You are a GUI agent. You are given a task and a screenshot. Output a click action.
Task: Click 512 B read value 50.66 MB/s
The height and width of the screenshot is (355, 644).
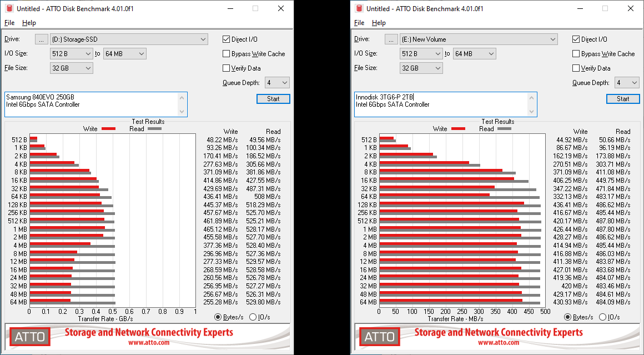click(615, 139)
